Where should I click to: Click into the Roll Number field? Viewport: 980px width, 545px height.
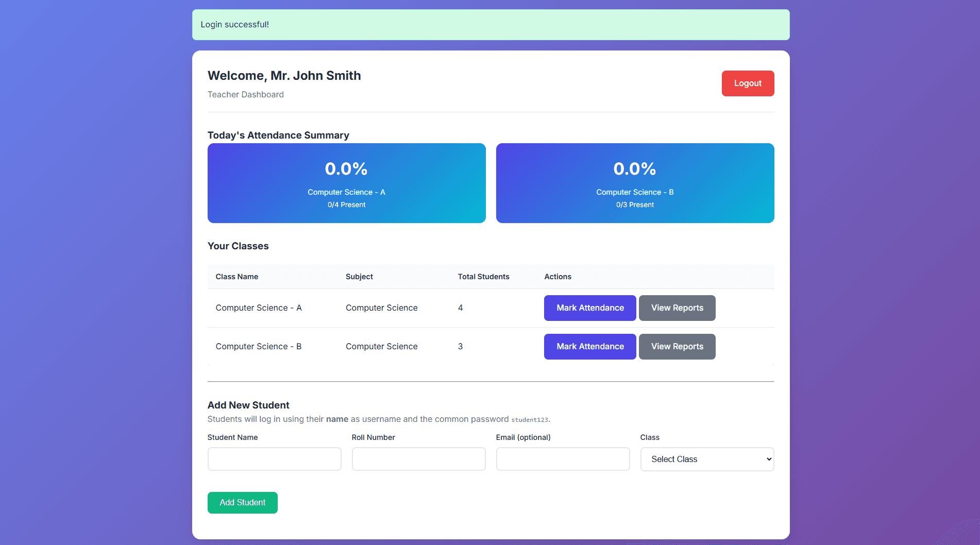click(418, 459)
